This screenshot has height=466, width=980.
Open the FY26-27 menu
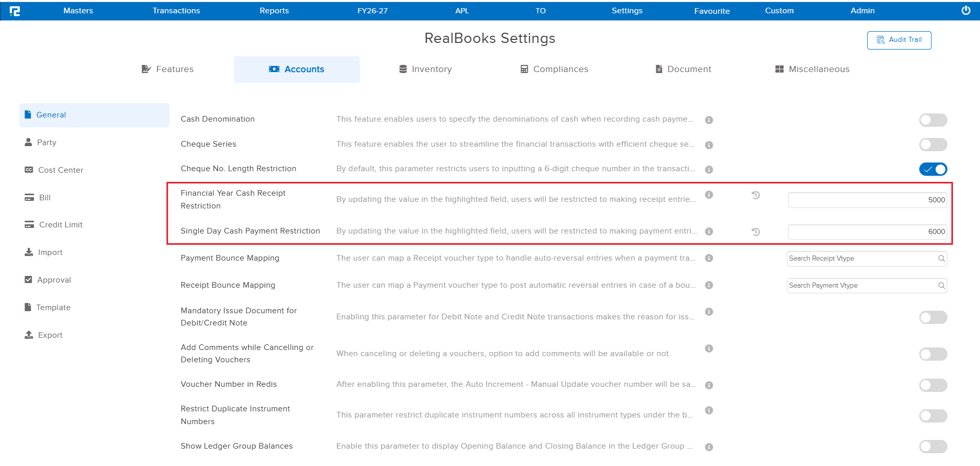372,11
